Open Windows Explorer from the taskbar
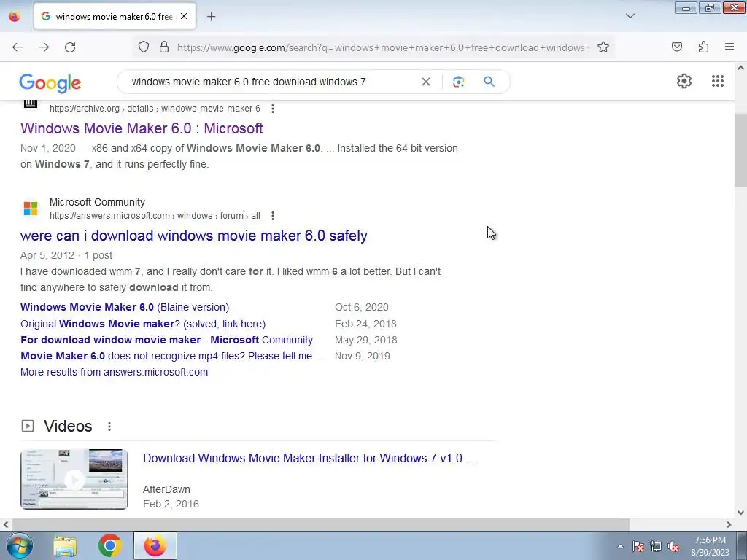The width and height of the screenshot is (747, 560). [65, 545]
